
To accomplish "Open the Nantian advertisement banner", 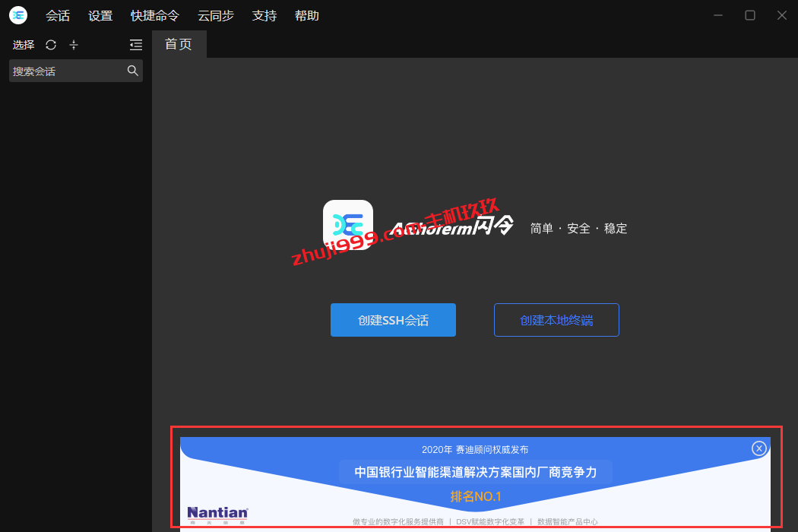I will tap(475, 483).
